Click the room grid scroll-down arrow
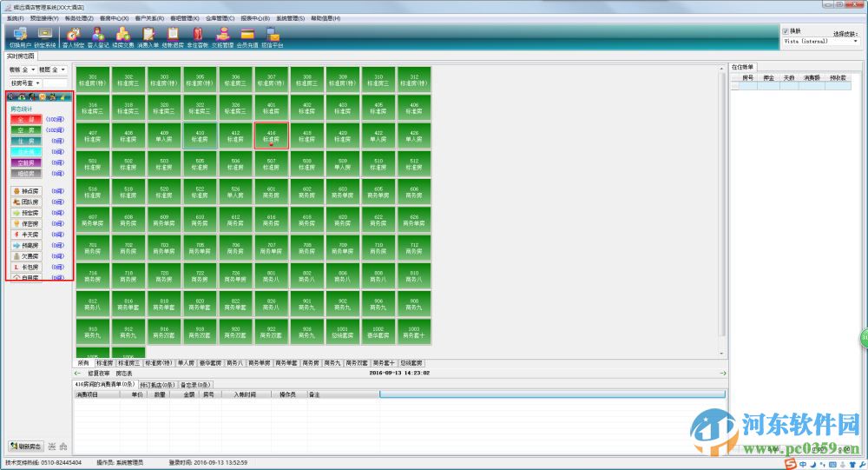 click(x=721, y=353)
